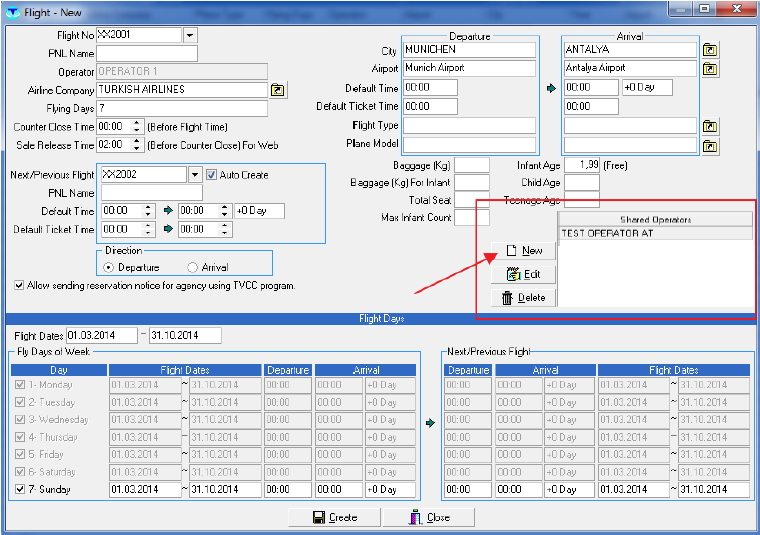Open the Flight Type lookup icon

(710, 126)
